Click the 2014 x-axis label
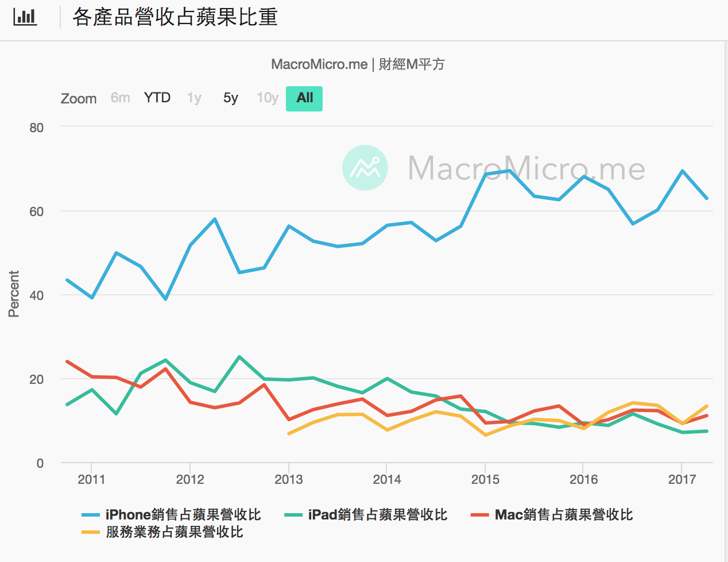Screen dimensions: 728x562 387,479
